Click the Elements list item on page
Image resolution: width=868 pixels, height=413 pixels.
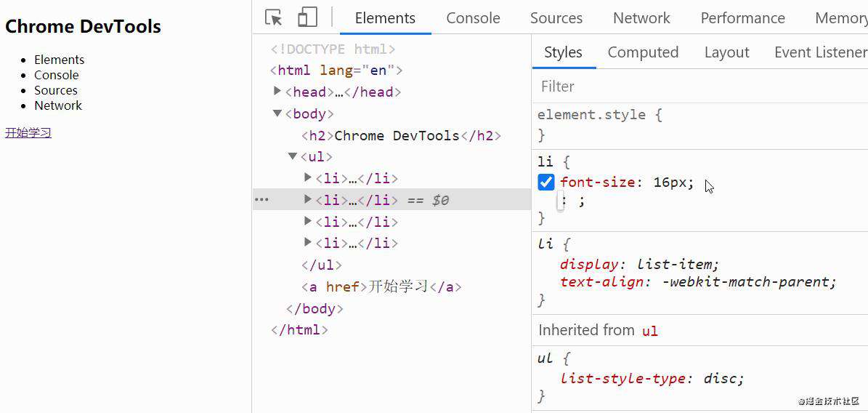60,60
